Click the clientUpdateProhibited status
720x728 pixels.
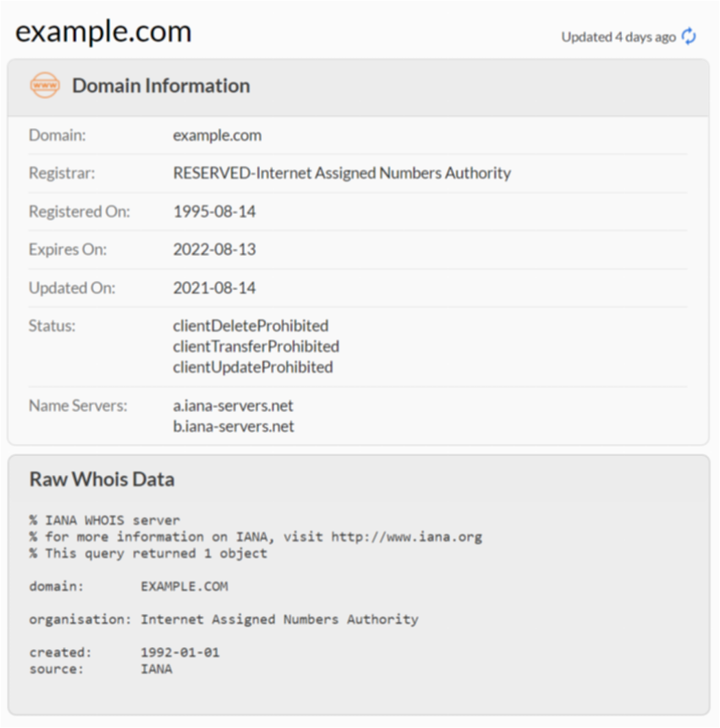[252, 367]
